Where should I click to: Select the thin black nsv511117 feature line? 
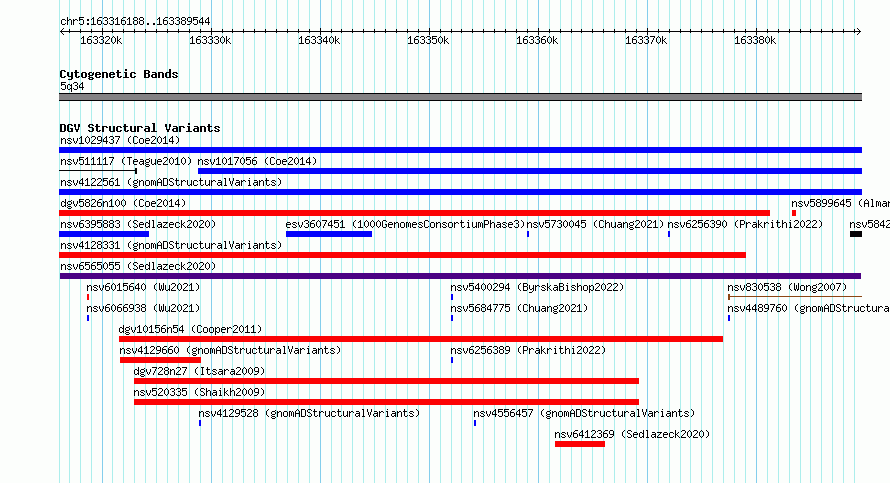[x=98, y=171]
